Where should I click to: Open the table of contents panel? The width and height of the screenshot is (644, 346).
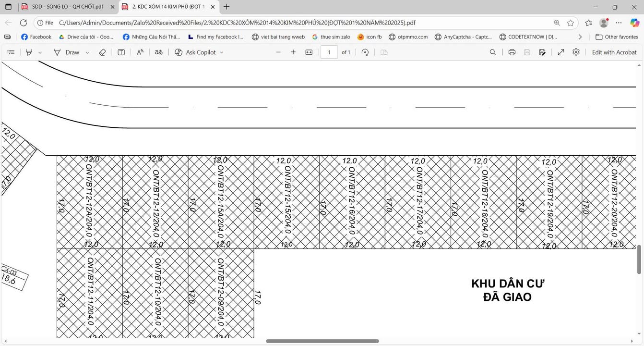(11, 52)
